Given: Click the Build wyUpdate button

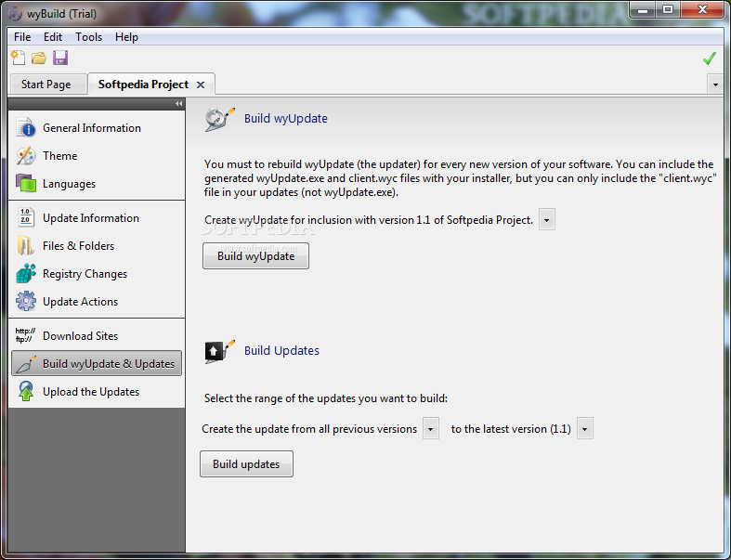Looking at the screenshot, I should pos(255,255).
